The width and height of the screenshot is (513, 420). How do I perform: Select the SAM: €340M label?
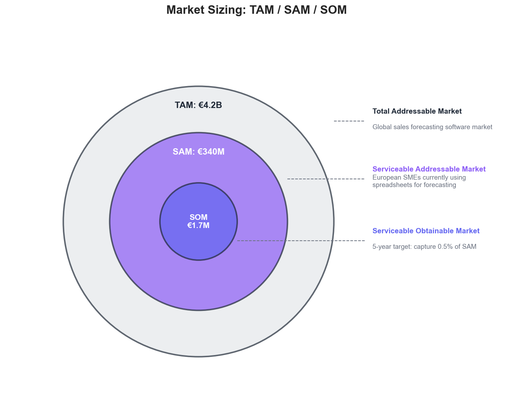[x=198, y=152]
